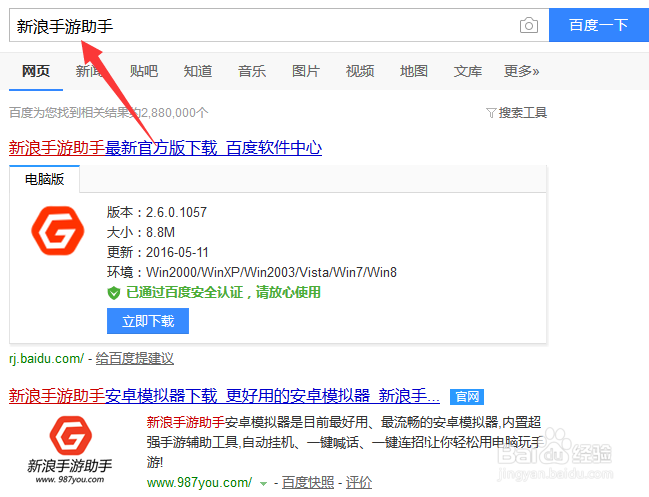Open the rj.baidu.com/ link

[x=46, y=358]
